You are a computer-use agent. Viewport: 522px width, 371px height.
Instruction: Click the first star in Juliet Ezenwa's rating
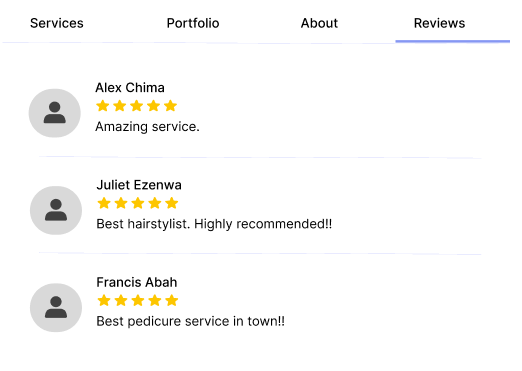104,203
